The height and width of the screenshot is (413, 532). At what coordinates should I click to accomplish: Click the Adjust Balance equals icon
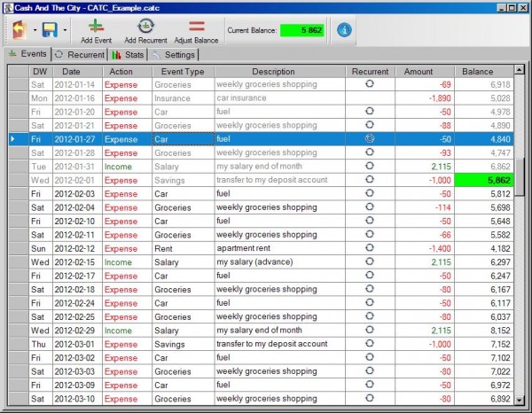[x=196, y=27]
